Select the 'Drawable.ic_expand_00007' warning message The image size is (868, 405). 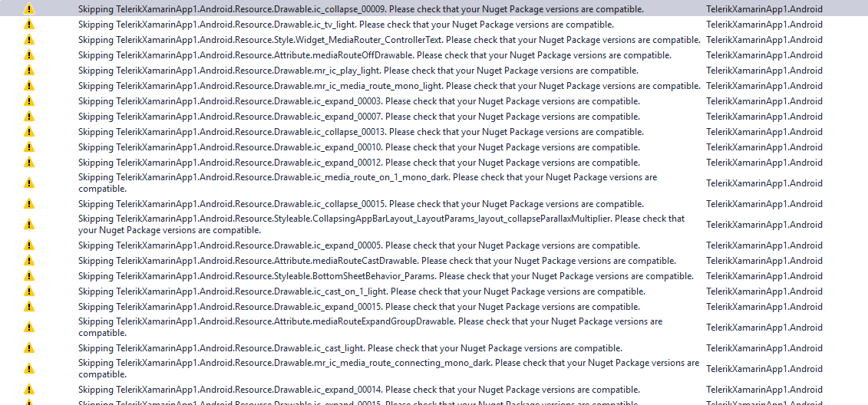pyautogui.click(x=358, y=116)
